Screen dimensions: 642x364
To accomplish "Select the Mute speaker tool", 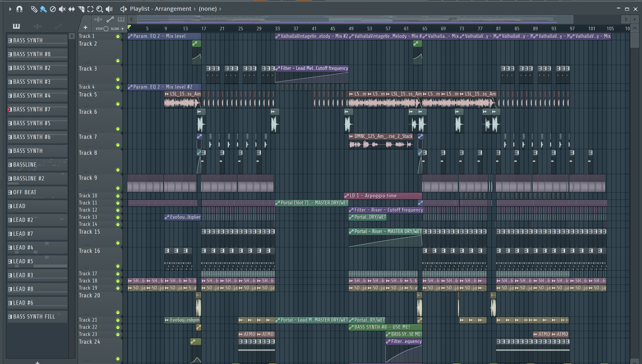I will [62, 9].
